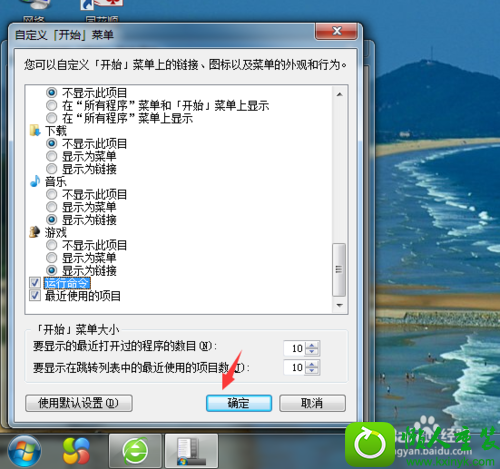Click the 最近使用的项目 label text
500x469 pixels.
coord(83,296)
